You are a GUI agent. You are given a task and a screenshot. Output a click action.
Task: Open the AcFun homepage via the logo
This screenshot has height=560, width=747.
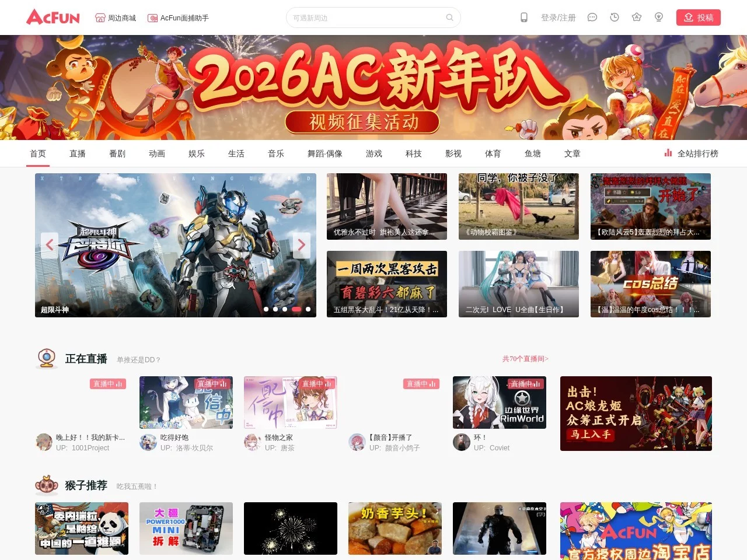pyautogui.click(x=53, y=17)
